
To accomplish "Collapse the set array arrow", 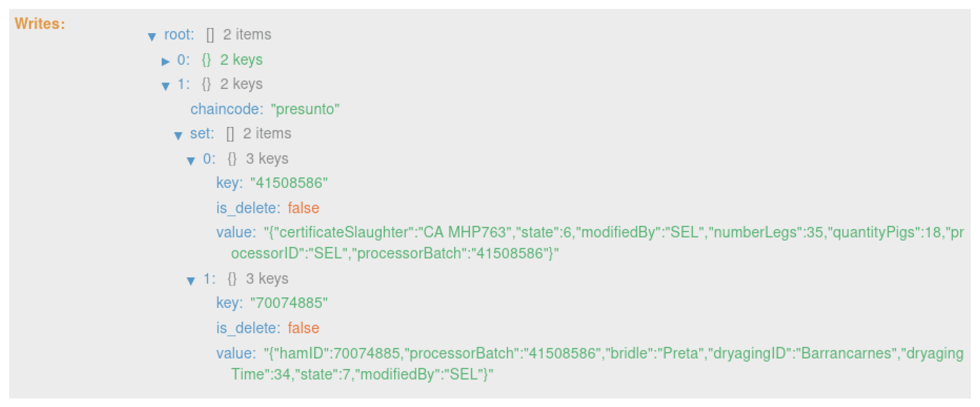I will (178, 135).
